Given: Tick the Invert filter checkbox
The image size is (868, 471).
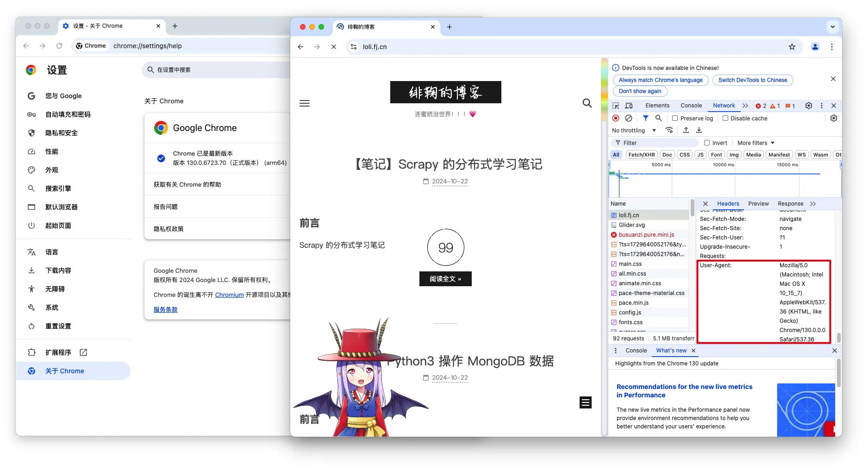Looking at the screenshot, I should click(707, 143).
